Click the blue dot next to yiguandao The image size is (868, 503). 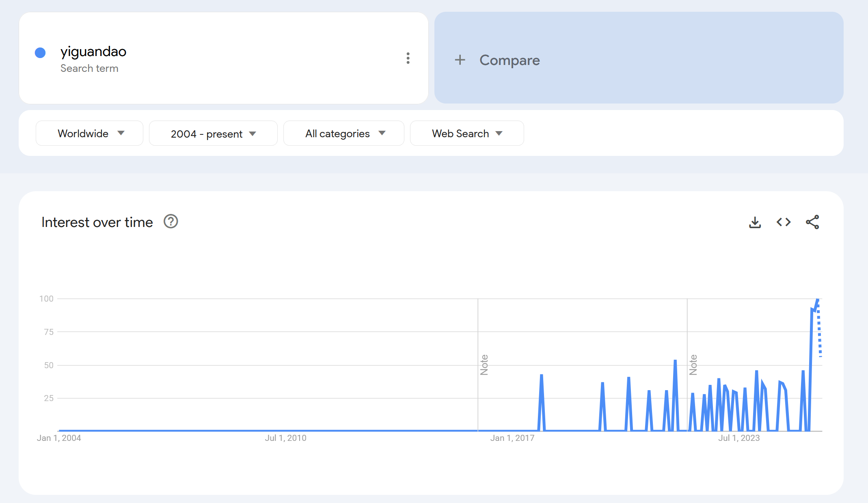tap(40, 53)
